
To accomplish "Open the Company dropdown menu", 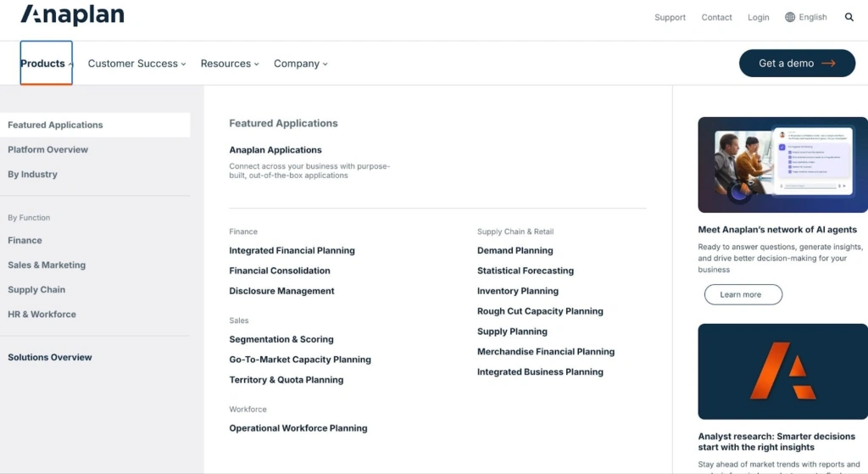I will 300,64.
